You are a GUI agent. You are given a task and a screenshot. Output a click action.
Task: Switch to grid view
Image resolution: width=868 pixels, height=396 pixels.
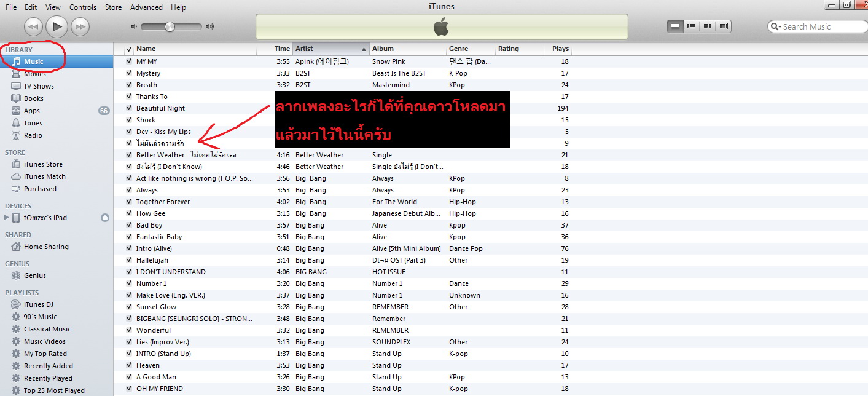pos(708,26)
